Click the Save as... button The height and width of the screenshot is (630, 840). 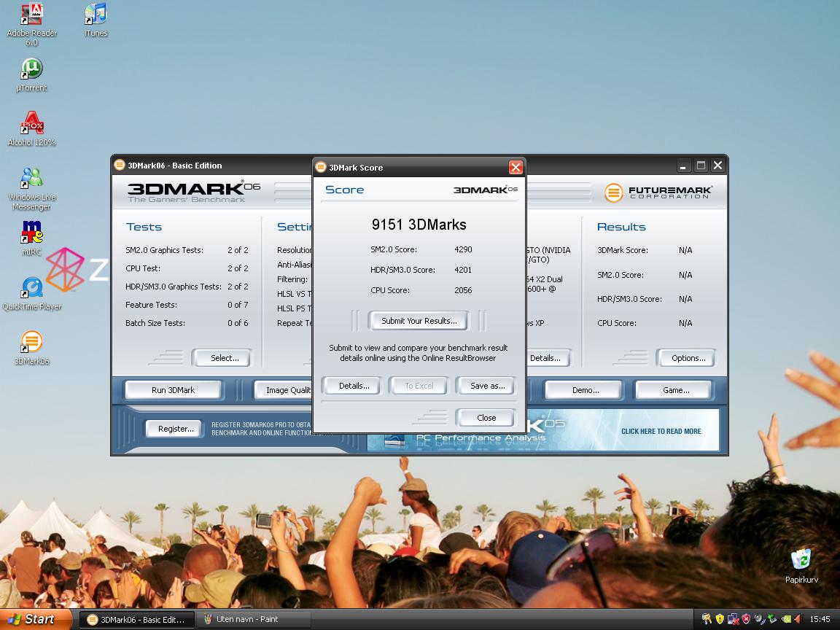[487, 386]
